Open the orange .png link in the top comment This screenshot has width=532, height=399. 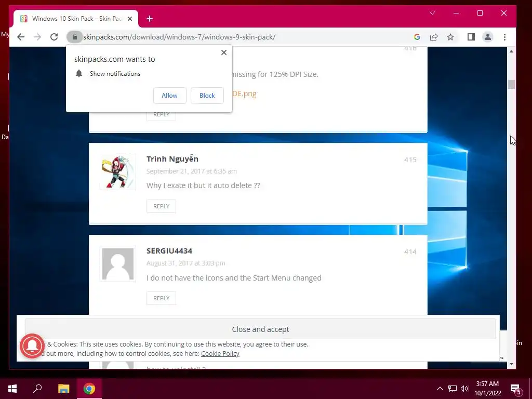(244, 94)
